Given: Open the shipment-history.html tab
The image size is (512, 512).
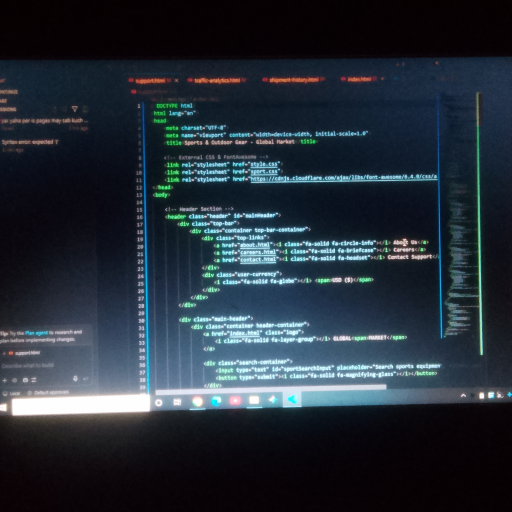Looking at the screenshot, I should [x=294, y=80].
